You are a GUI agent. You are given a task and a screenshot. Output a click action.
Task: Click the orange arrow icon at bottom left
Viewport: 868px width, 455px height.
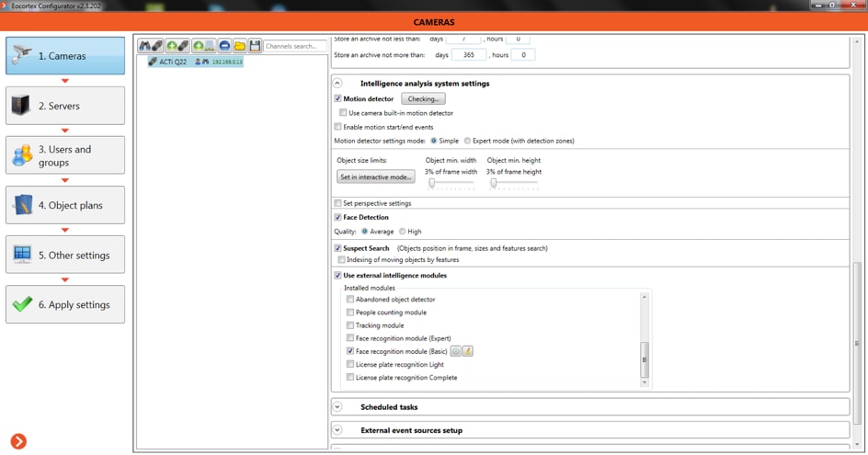(18, 442)
